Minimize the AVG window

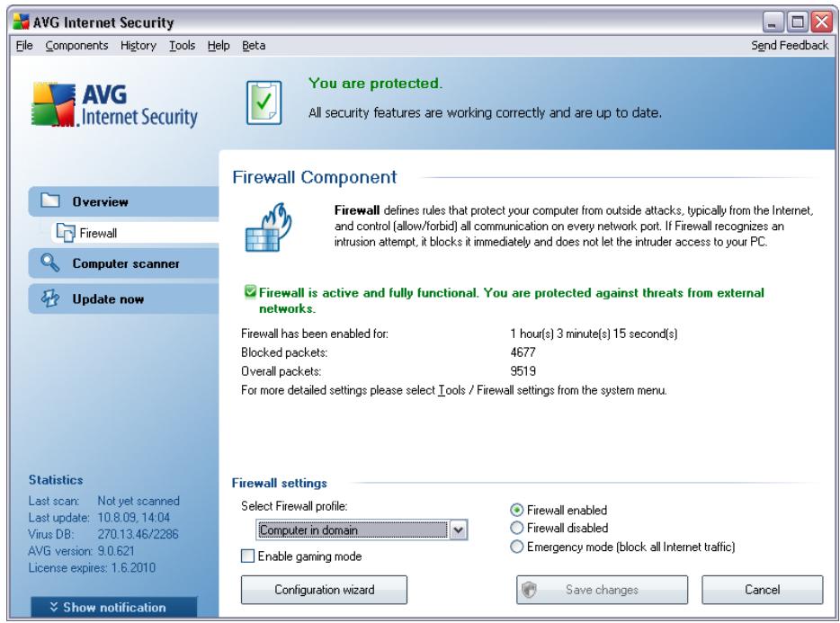pyautogui.click(x=772, y=22)
